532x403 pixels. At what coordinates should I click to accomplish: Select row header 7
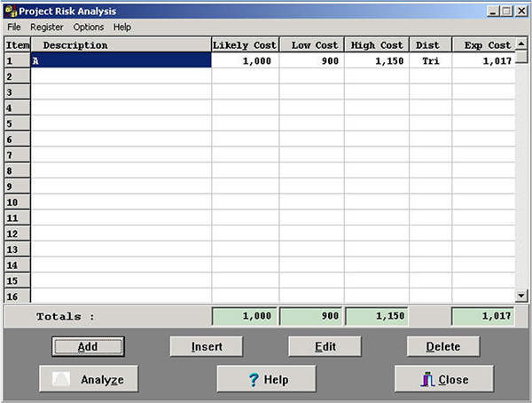click(x=18, y=155)
